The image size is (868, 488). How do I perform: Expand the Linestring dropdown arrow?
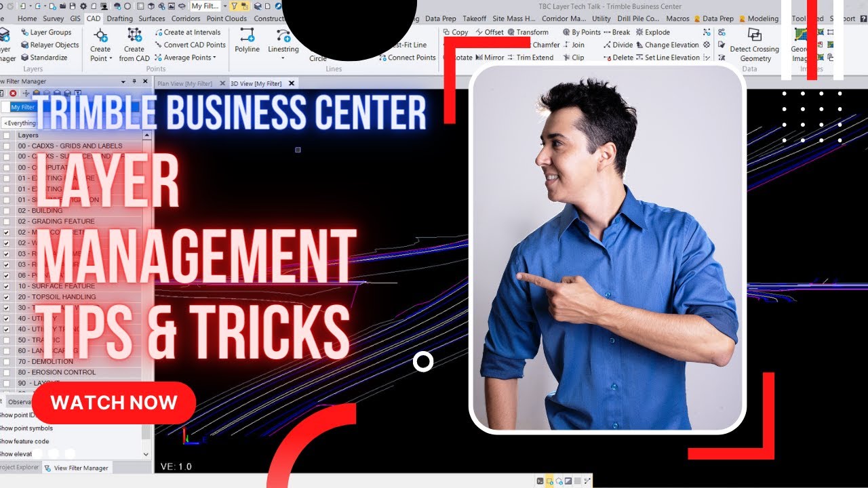click(x=283, y=58)
